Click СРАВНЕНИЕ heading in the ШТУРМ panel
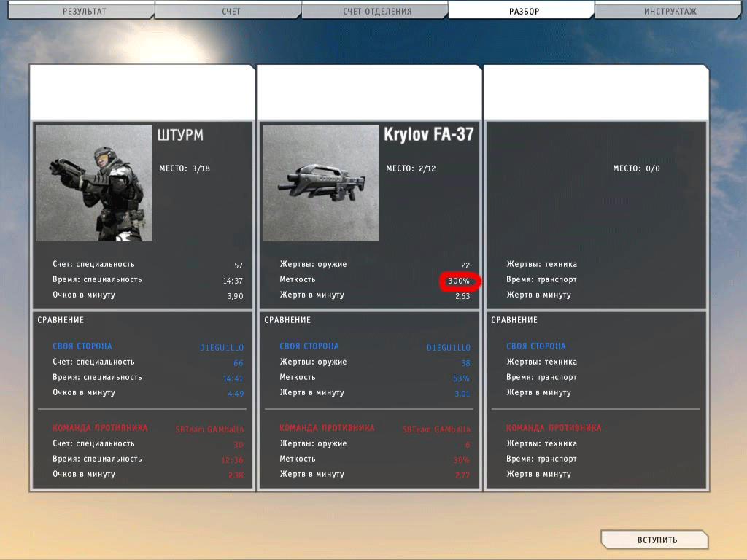This screenshot has height=560, width=747. pyautogui.click(x=61, y=320)
